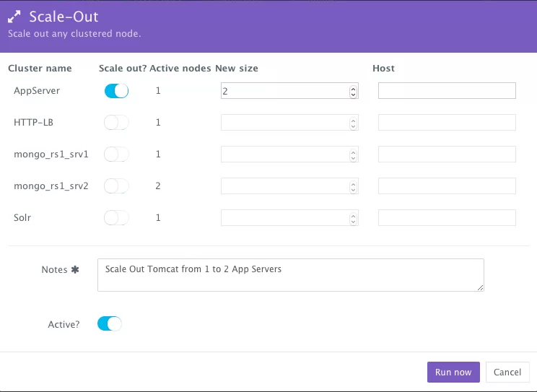Viewport: 537px width, 392px height.
Task: Click the Host column header
Action: pos(383,68)
